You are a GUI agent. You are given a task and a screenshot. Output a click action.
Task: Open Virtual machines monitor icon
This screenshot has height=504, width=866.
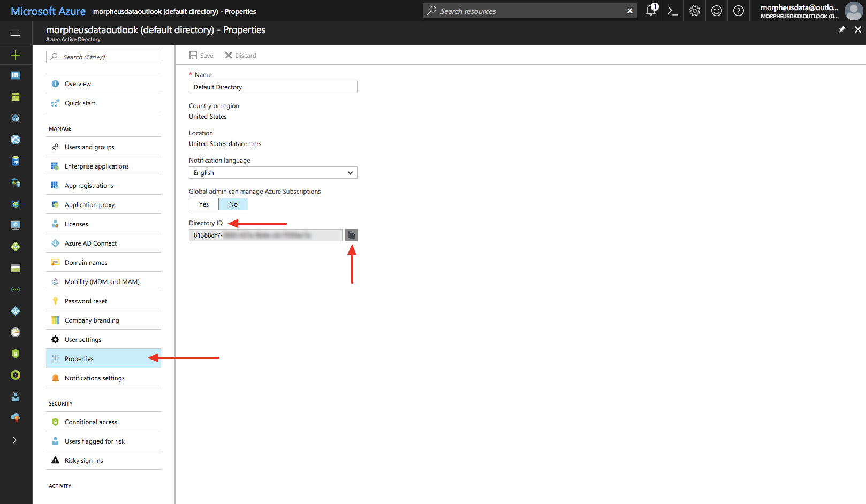coord(16,225)
